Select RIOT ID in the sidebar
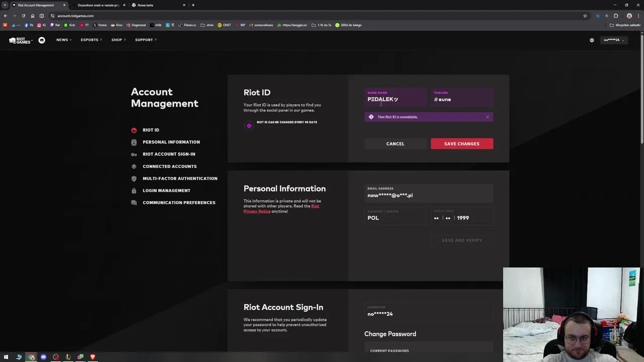Image resolution: width=644 pixels, height=362 pixels. click(151, 130)
